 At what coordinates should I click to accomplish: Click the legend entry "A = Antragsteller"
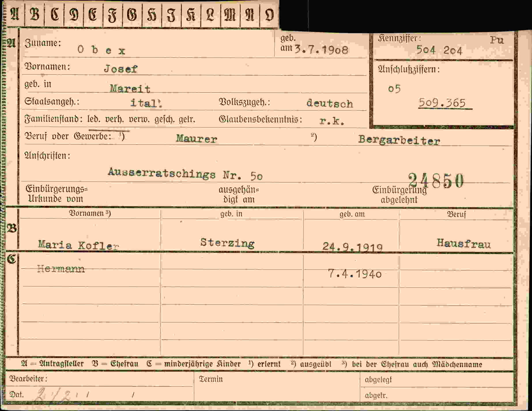pyautogui.click(x=52, y=364)
